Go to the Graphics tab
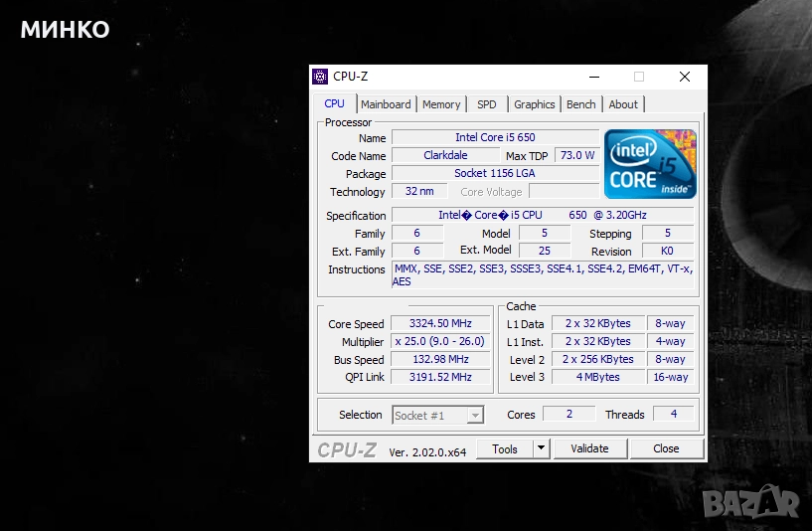Screen dimensions: 812x531 pyautogui.click(x=534, y=104)
